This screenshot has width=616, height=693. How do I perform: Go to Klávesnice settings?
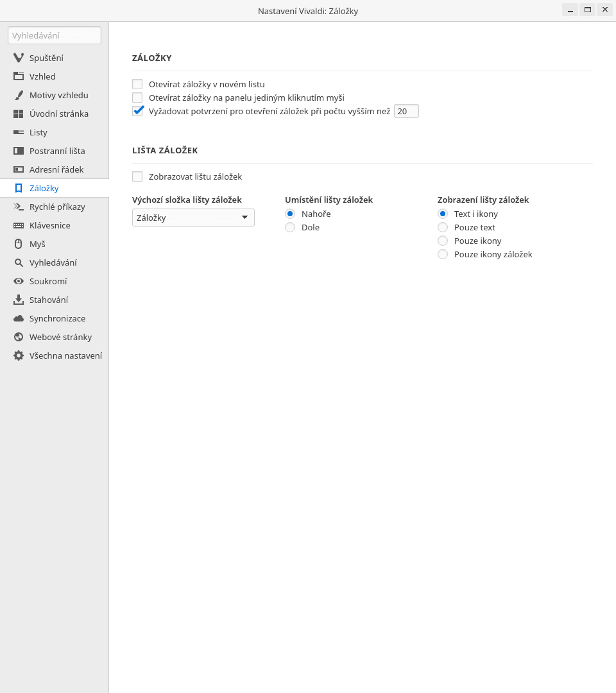55,225
